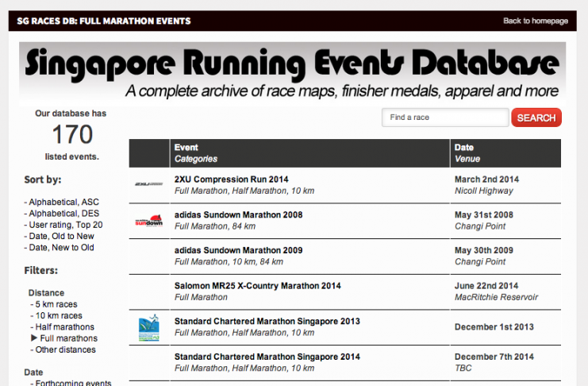Click the SG RACES DB header title

(x=104, y=21)
